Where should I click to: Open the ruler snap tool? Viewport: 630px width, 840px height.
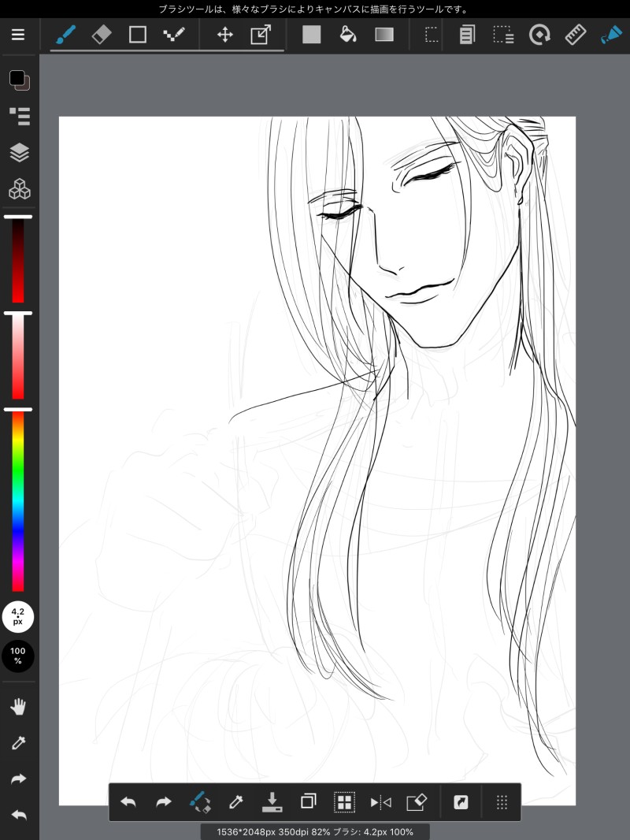point(576,35)
